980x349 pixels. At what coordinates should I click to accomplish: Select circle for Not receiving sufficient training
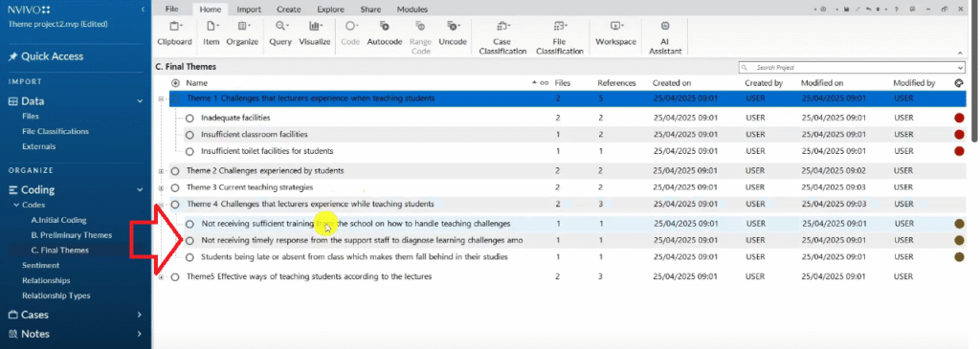point(189,224)
